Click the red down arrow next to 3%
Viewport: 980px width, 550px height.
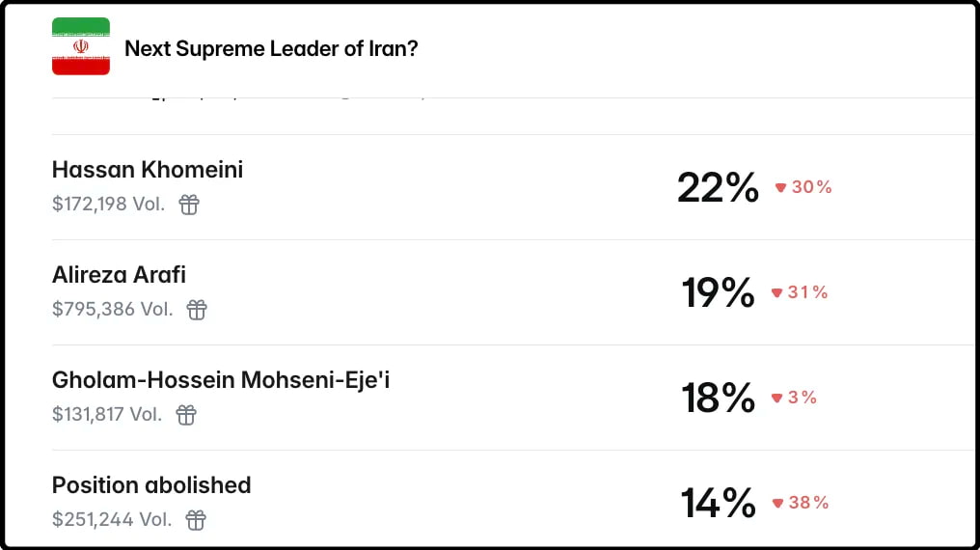(x=776, y=399)
